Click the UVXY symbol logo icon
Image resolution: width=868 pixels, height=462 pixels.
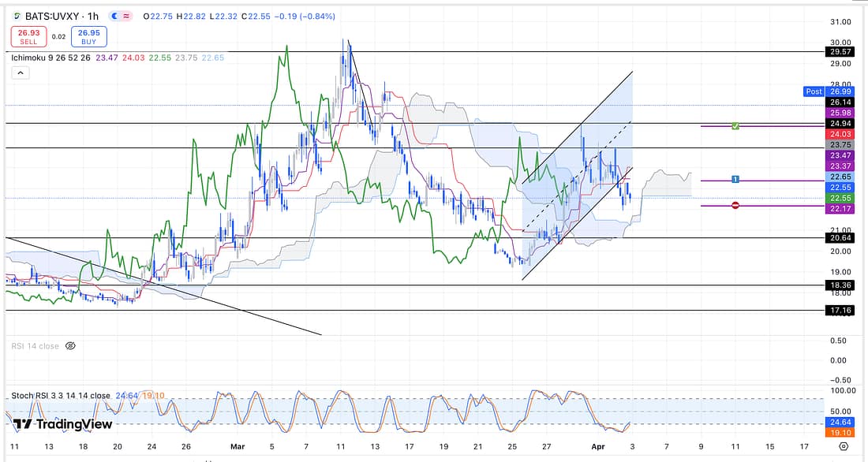click(17, 16)
